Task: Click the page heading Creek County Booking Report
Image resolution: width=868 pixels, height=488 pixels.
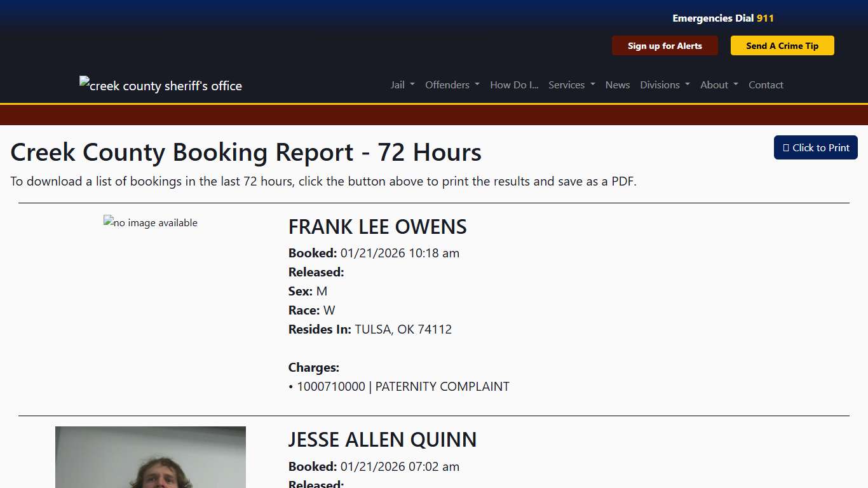Action: point(245,152)
